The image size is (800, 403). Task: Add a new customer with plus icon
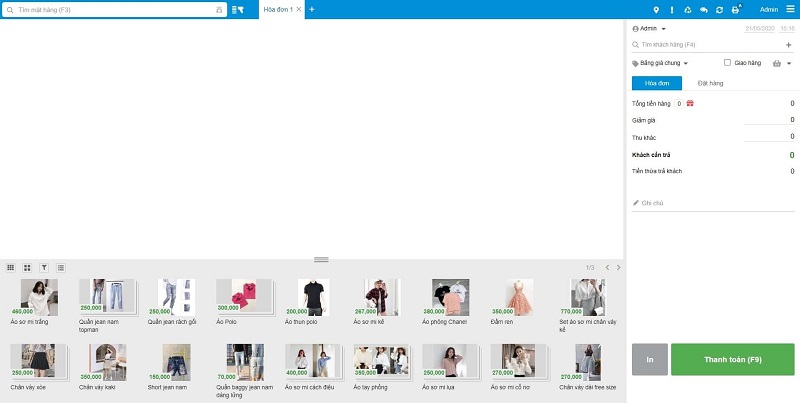[x=788, y=45]
